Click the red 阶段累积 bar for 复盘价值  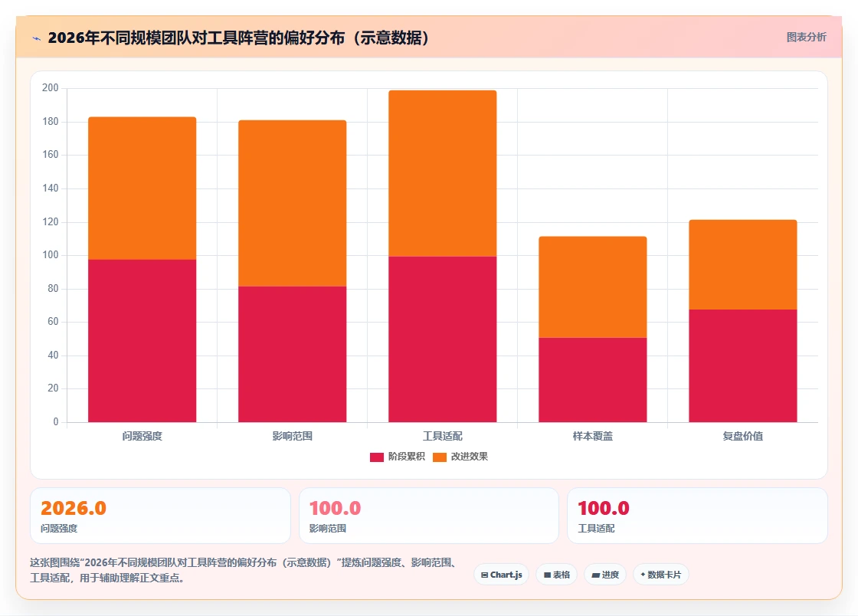tap(743, 365)
